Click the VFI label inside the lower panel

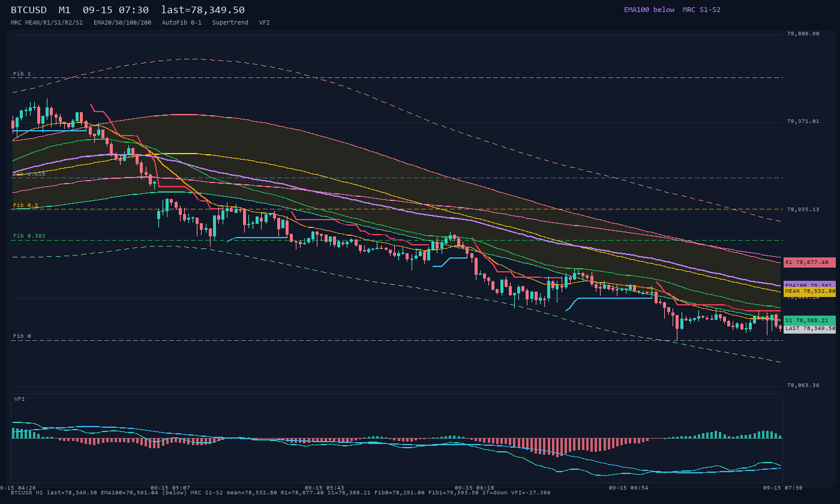[x=20, y=399]
